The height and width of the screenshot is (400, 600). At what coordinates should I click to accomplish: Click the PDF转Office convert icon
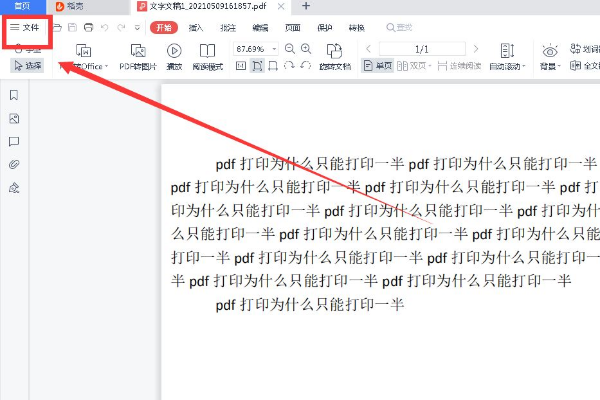click(x=83, y=51)
